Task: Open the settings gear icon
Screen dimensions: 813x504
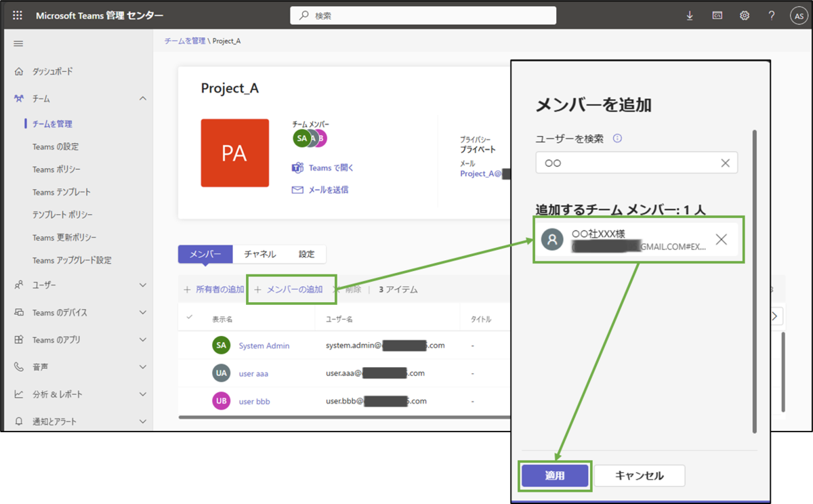Action: coord(745,15)
